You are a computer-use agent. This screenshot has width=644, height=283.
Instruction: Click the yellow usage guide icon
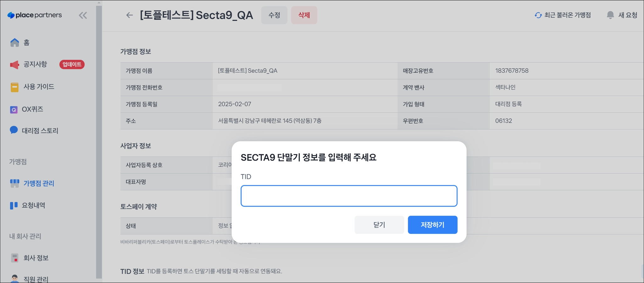(14, 87)
